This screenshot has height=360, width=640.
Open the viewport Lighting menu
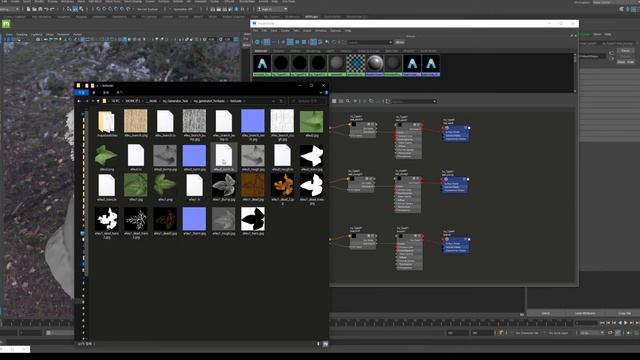click(37, 35)
